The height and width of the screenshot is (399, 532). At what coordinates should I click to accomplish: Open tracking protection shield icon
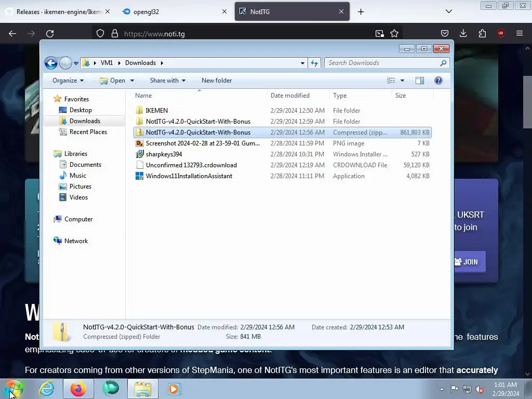pos(100,34)
